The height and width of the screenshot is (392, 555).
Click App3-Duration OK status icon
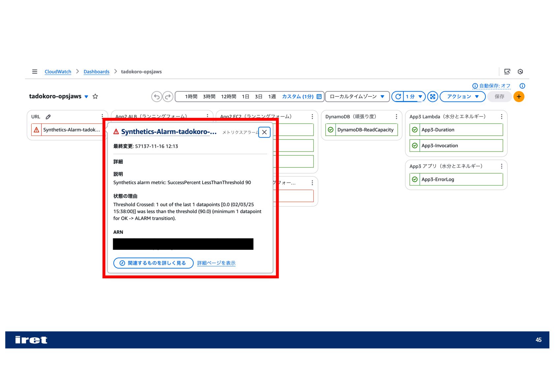click(x=415, y=130)
